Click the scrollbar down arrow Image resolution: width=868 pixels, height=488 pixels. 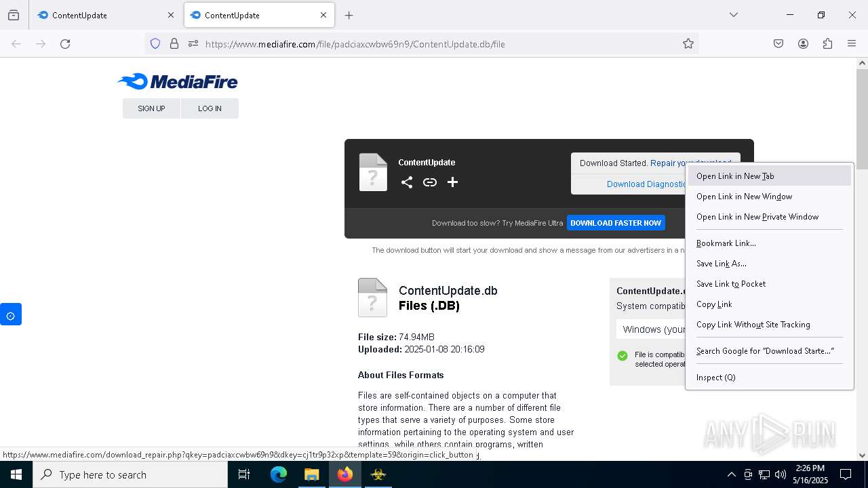(x=862, y=455)
